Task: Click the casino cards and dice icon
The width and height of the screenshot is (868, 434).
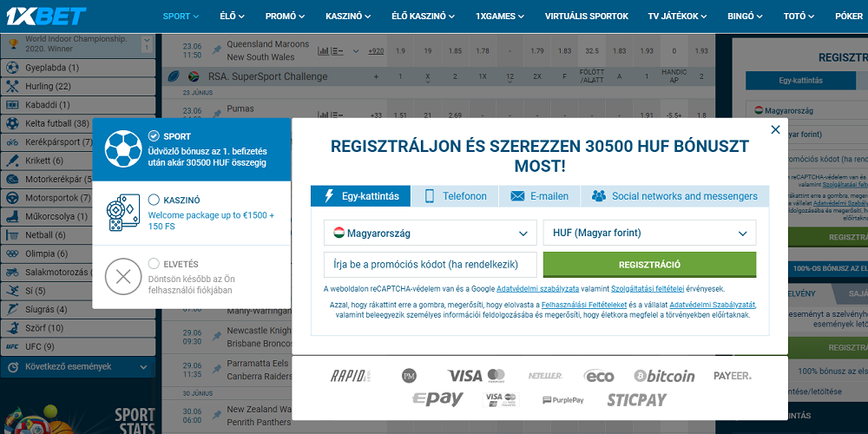Action: (123, 214)
